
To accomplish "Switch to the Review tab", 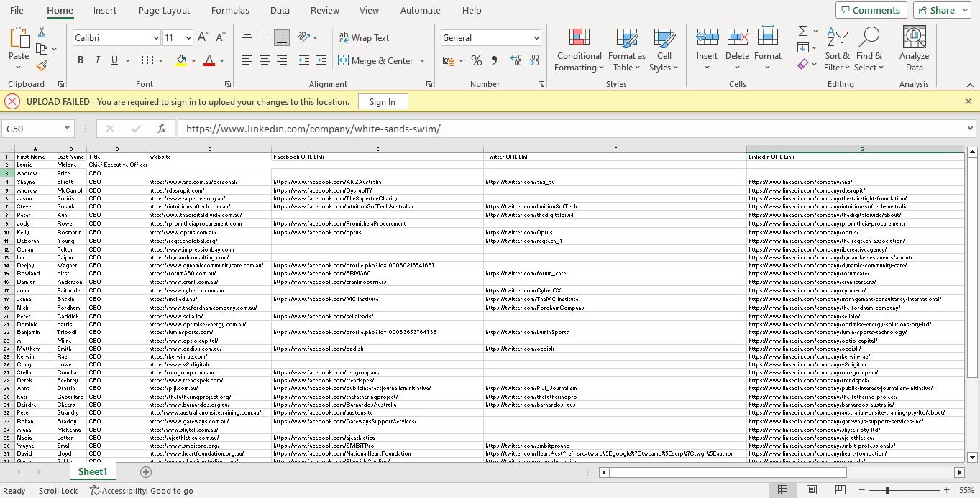I will pos(325,10).
